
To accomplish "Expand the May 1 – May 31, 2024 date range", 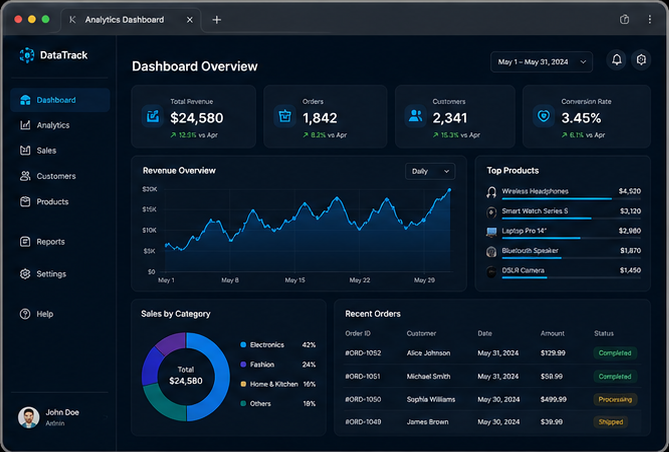I will tap(541, 62).
